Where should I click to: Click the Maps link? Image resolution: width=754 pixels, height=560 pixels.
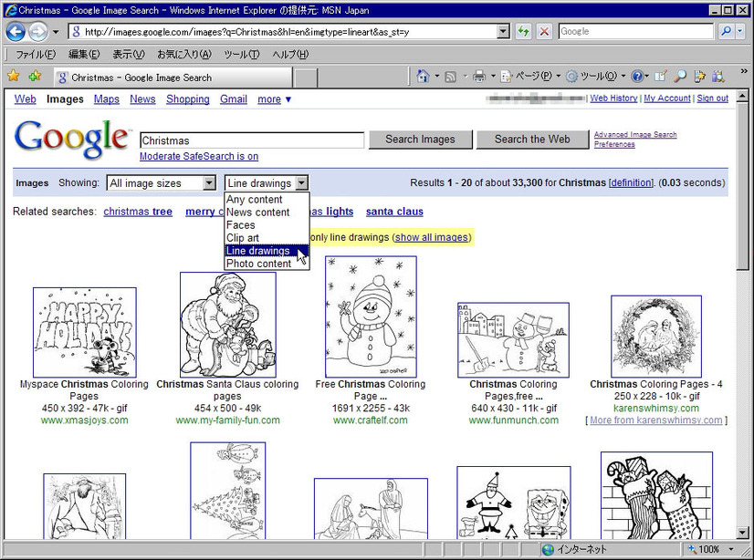[106, 99]
